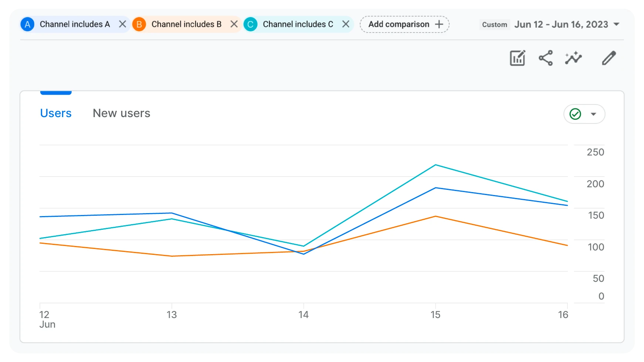Click the teal line peak on 15
This screenshot has height=362, width=644.
click(435, 165)
